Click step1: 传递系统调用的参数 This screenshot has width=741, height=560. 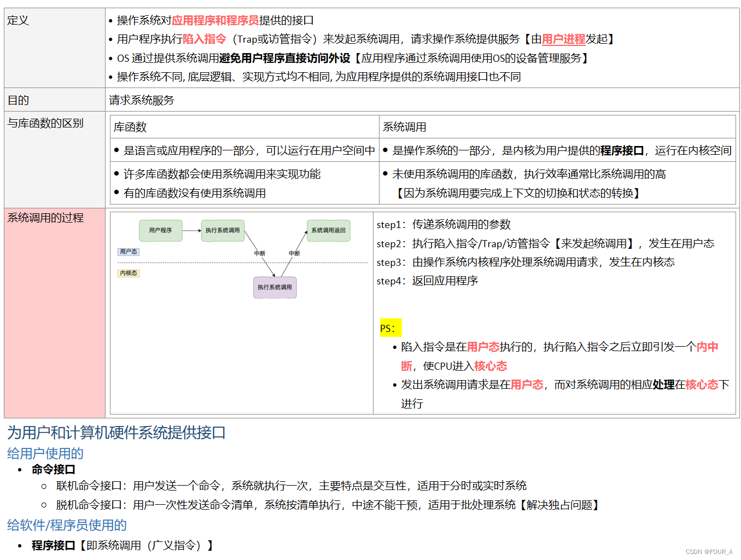(444, 224)
